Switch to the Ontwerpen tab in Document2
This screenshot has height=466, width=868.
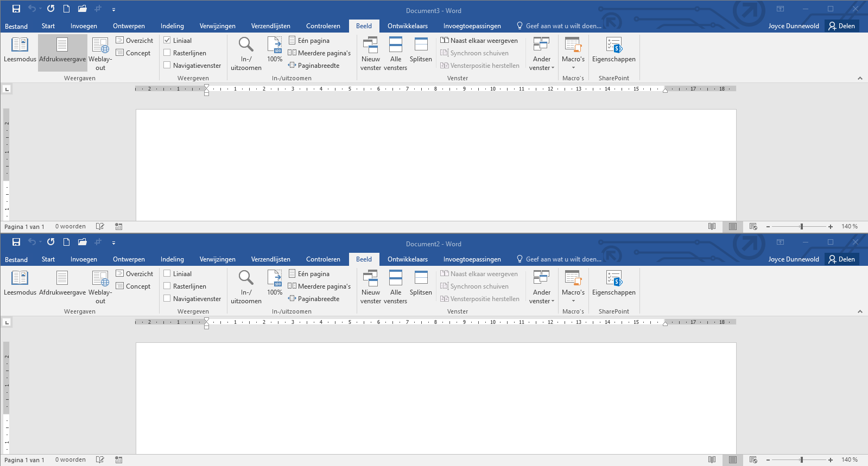pyautogui.click(x=129, y=259)
